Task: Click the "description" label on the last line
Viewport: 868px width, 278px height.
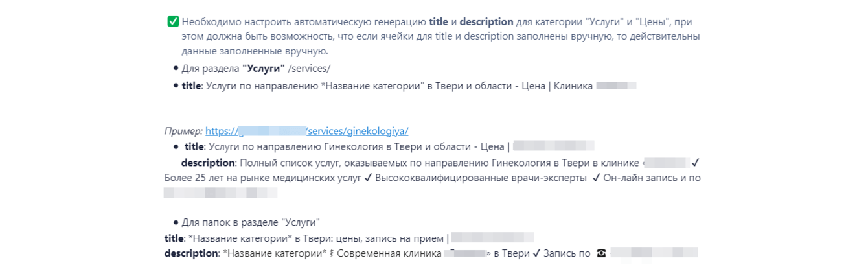Action: 190,253
